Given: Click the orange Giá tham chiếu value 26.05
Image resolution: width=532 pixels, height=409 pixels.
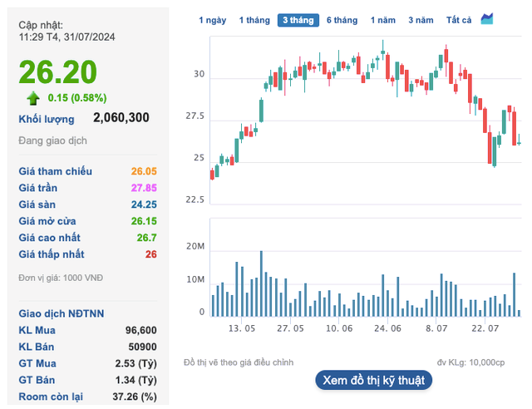Looking at the screenshot, I should coord(144,171).
